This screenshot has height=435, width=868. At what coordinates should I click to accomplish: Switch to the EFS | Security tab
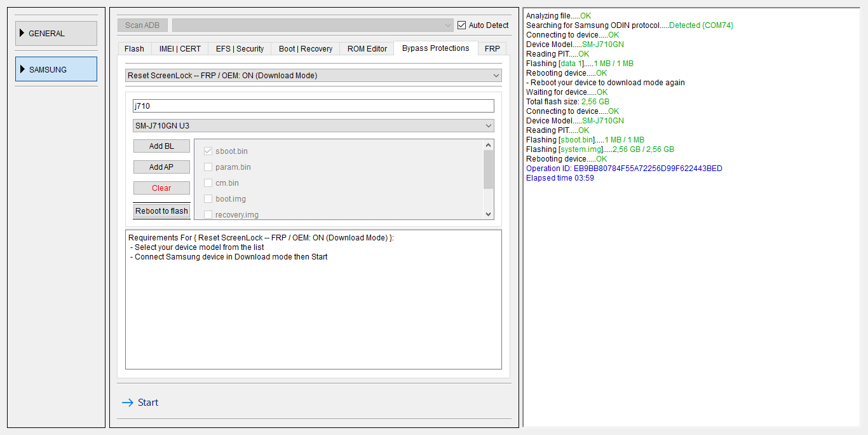click(x=240, y=49)
